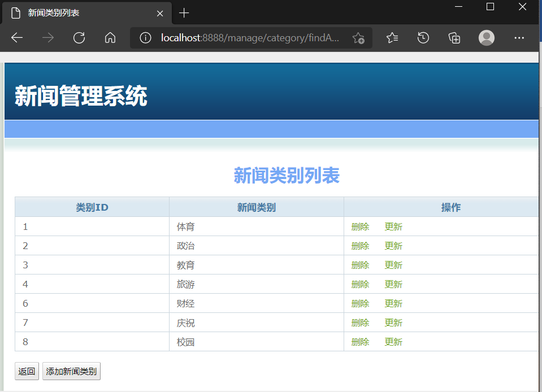Select the 教育 category name cell
This screenshot has width=542, height=392.
257,265
